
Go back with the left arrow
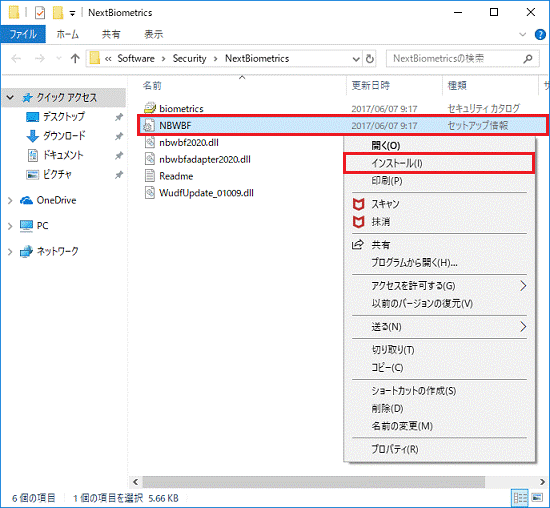pyautogui.click(x=16, y=59)
